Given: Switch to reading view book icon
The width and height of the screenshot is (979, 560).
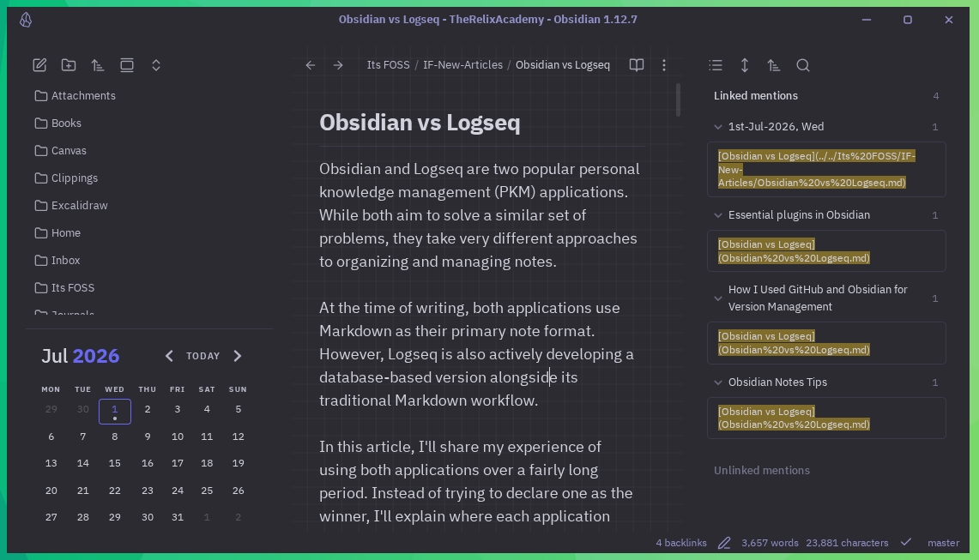Looking at the screenshot, I should 637,65.
